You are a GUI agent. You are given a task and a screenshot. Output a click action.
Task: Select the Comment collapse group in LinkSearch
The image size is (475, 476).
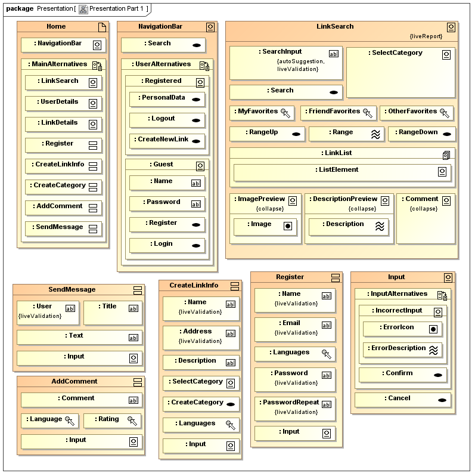426,218
